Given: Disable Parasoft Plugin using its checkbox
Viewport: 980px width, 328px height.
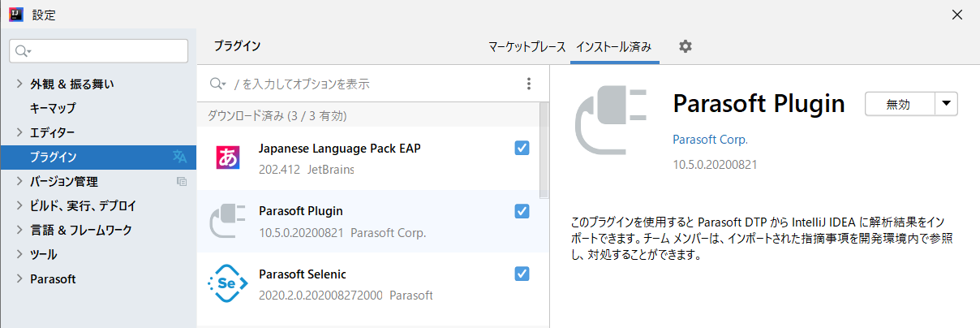Looking at the screenshot, I should tap(522, 211).
